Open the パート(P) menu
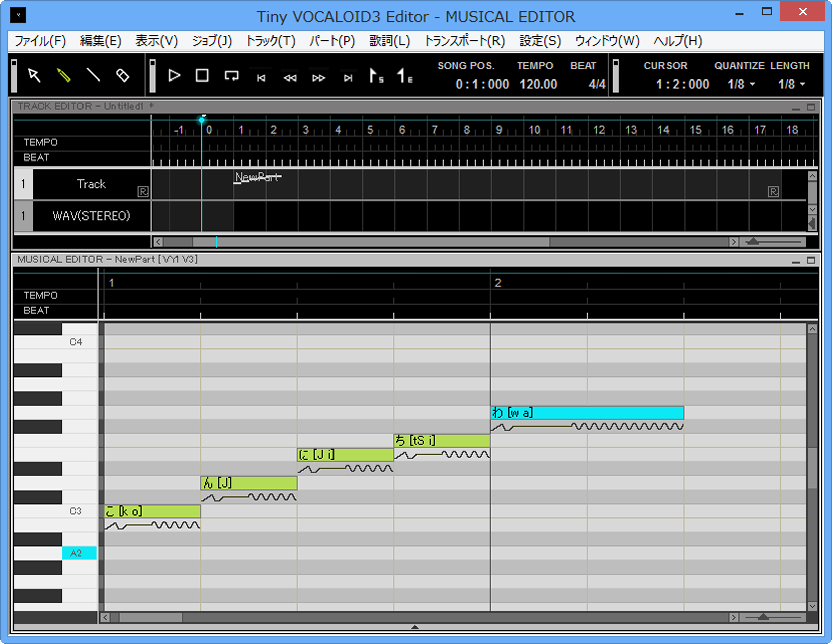Viewport: 832px width, 644px height. 332,41
